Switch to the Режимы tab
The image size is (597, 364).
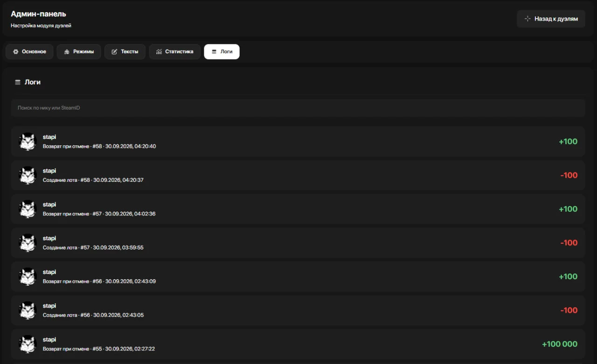coord(79,52)
